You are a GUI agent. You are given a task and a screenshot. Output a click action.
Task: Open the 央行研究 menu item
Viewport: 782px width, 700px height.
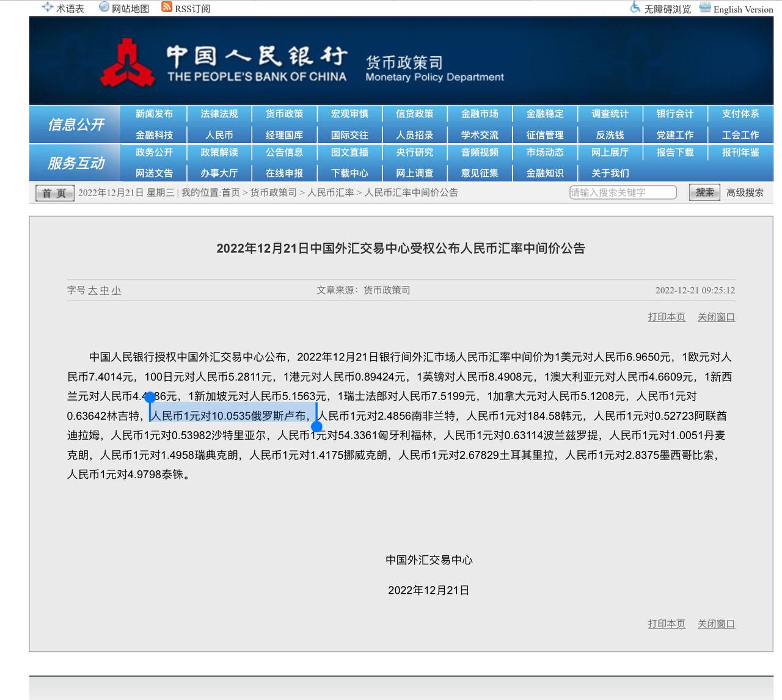point(415,152)
